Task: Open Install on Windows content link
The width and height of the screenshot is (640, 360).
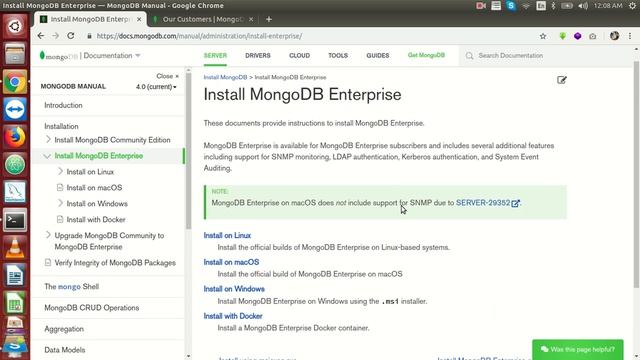Action: click(234, 289)
